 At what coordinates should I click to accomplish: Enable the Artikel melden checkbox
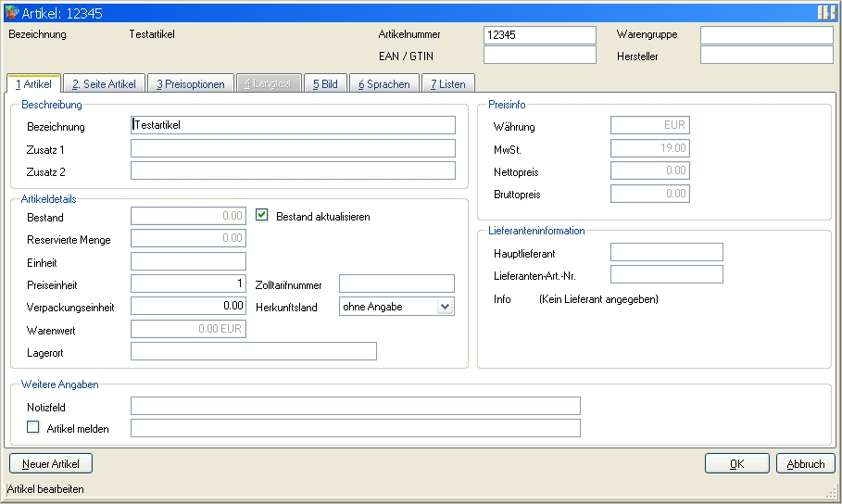[34, 427]
